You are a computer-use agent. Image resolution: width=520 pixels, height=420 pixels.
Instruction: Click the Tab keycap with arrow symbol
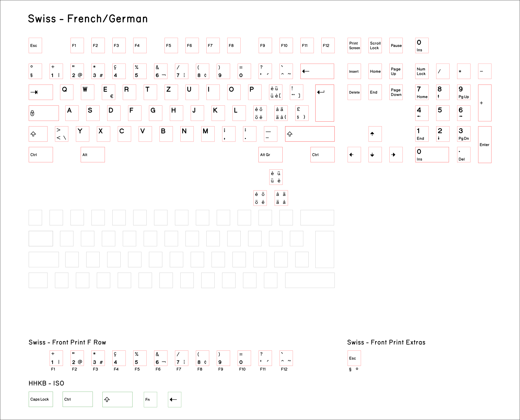41,92
